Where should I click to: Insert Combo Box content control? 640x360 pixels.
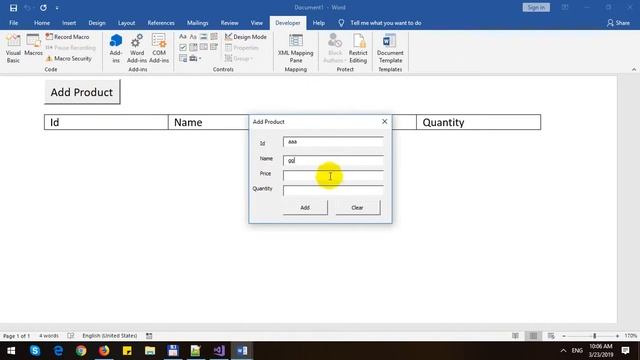coord(193,47)
